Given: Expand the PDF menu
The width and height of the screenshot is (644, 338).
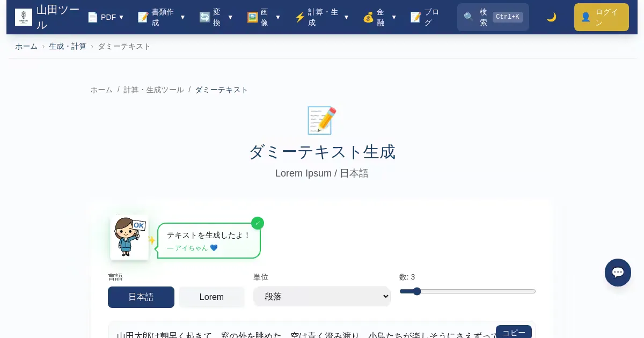Looking at the screenshot, I should pyautogui.click(x=106, y=17).
